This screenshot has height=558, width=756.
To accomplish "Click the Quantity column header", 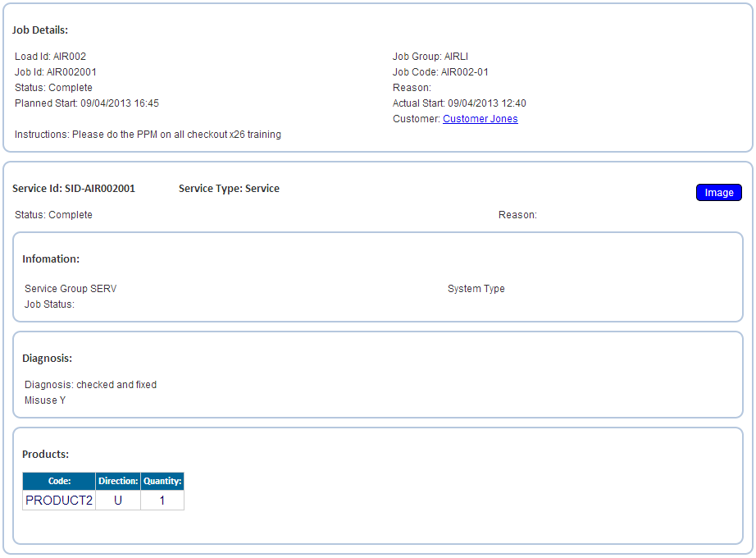I will 162,481.
